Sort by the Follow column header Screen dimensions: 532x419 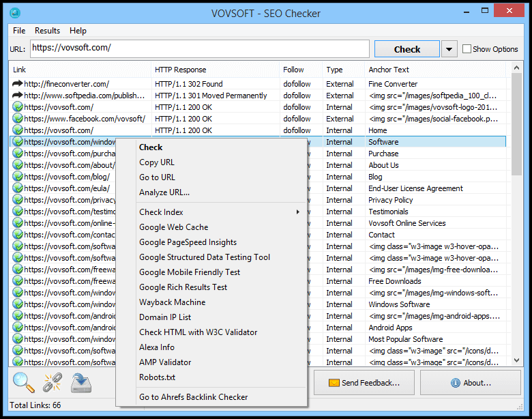pos(301,70)
